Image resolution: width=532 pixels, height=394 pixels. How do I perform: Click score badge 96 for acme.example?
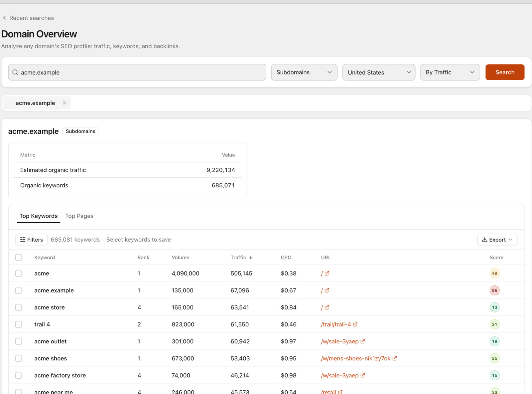(495, 290)
